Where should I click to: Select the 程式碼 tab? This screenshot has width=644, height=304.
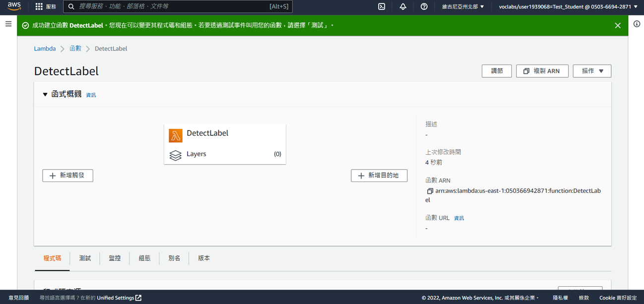click(x=52, y=258)
